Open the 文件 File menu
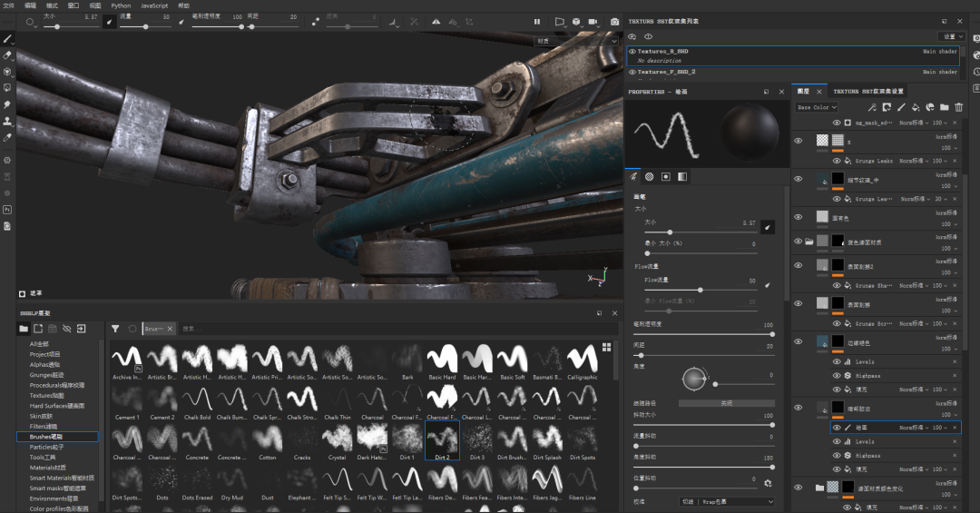 [x=9, y=5]
